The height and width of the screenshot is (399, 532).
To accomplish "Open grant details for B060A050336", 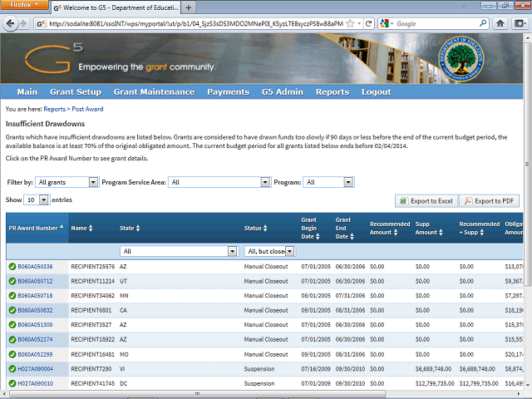I will pyautogui.click(x=35, y=267).
